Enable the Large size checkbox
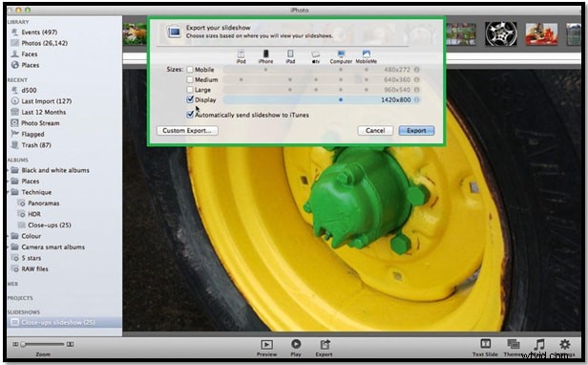Viewport: 588px width, 365px height. tap(190, 90)
